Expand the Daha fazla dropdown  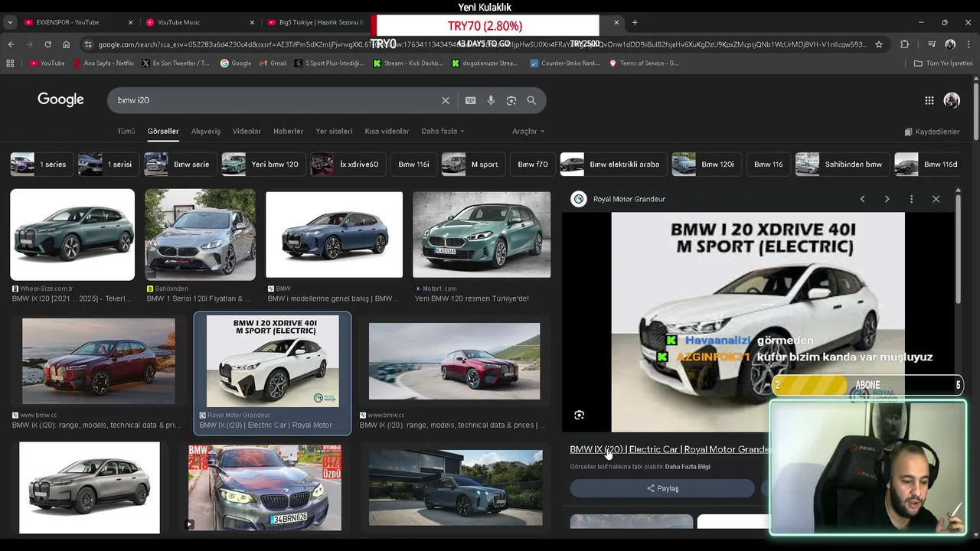443,132
